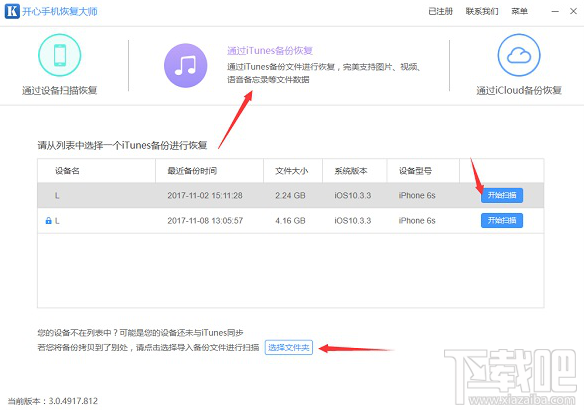Click the 当前版本 3.0.4917.812 version text
The width and height of the screenshot is (584, 410).
point(53,401)
